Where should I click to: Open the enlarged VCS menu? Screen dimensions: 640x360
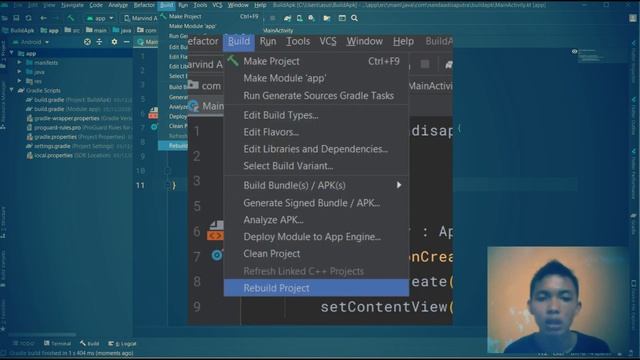coord(328,42)
